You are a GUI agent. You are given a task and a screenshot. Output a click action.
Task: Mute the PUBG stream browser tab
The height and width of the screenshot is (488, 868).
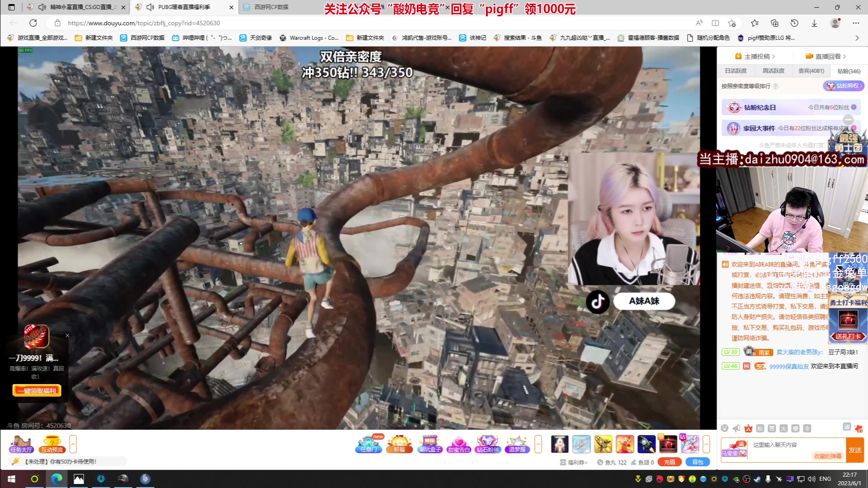151,7
